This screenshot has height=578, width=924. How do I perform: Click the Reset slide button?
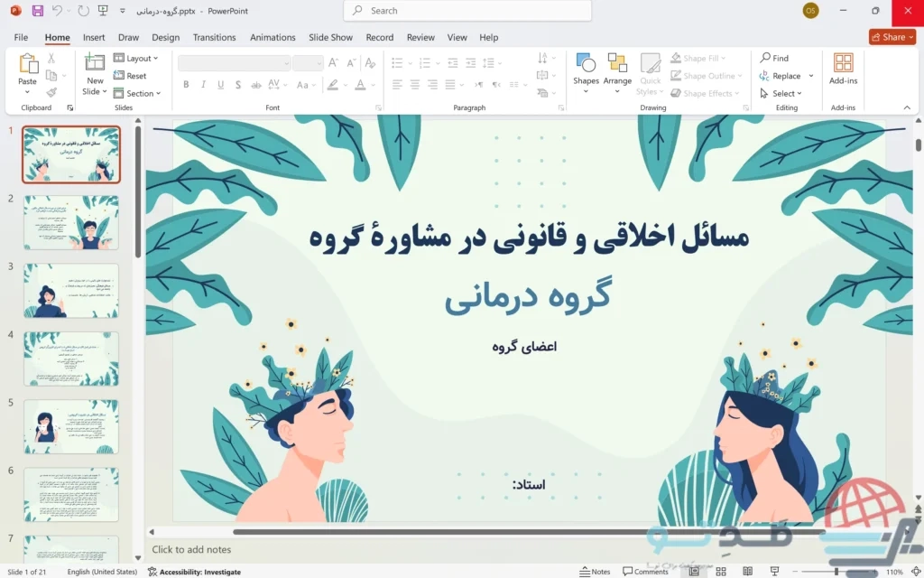tap(130, 76)
